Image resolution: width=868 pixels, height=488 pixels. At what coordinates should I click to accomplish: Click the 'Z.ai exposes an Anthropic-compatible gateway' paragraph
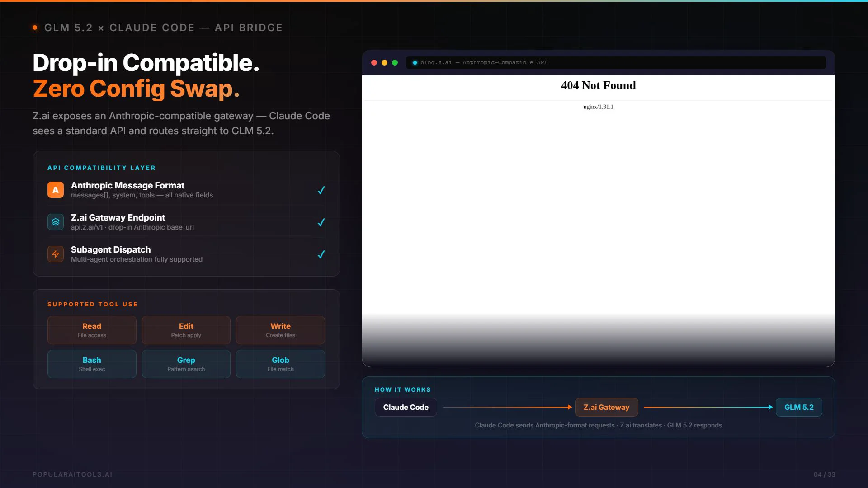181,123
